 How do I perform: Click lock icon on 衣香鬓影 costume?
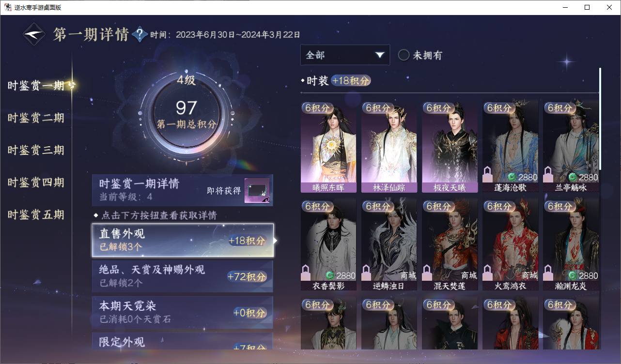[306, 273]
